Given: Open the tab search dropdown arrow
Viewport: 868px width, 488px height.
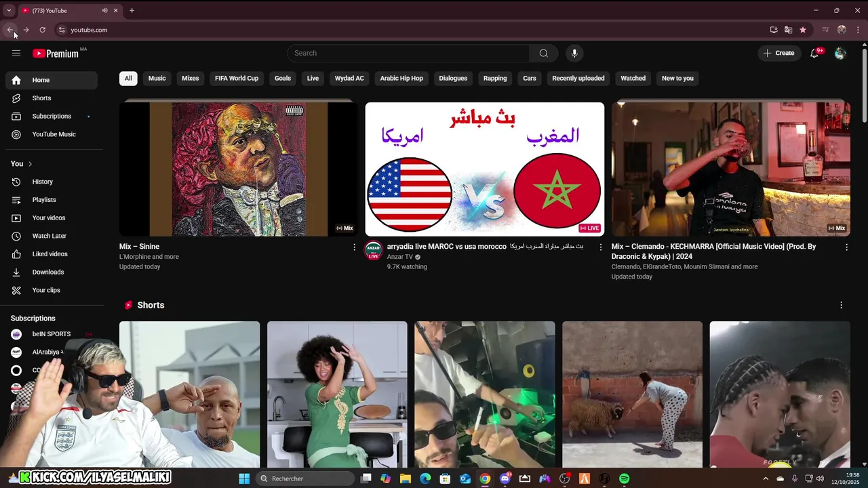Looking at the screenshot, I should tap(9, 11).
